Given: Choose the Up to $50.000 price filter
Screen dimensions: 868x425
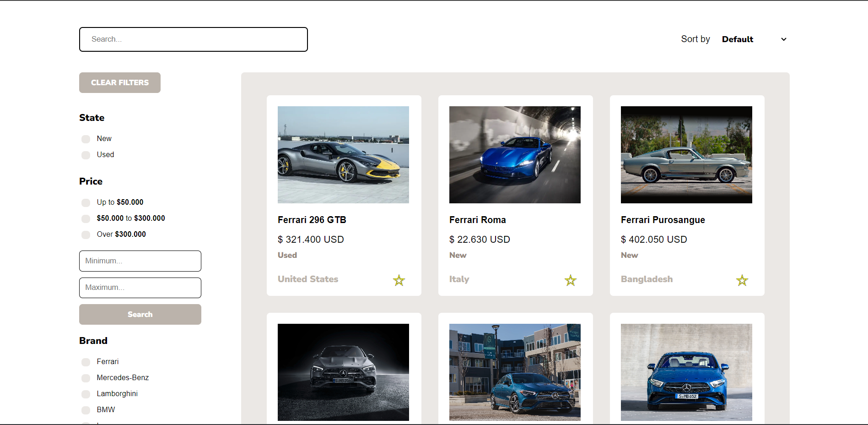Looking at the screenshot, I should [x=86, y=202].
